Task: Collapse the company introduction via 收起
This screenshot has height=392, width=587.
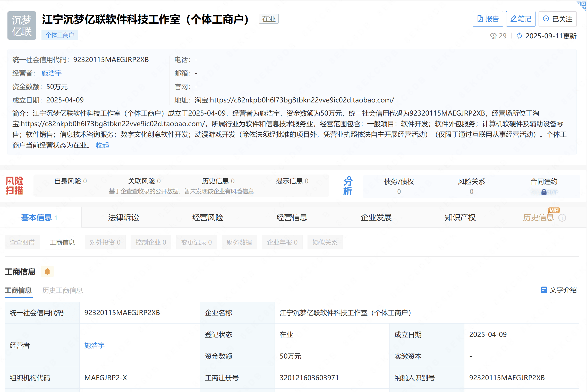Action: [102, 145]
